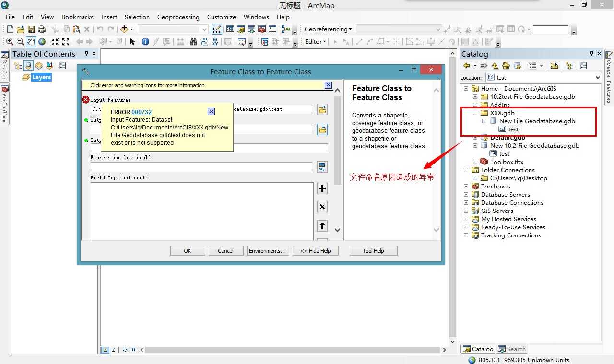Activate the Identify tool
The width and height of the screenshot is (614, 364).
point(146,42)
